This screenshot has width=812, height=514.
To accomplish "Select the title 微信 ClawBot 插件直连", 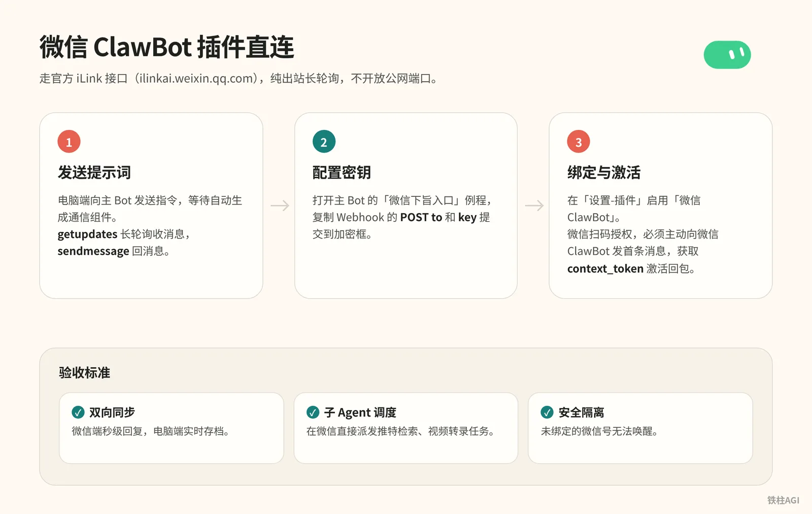I will [167, 47].
